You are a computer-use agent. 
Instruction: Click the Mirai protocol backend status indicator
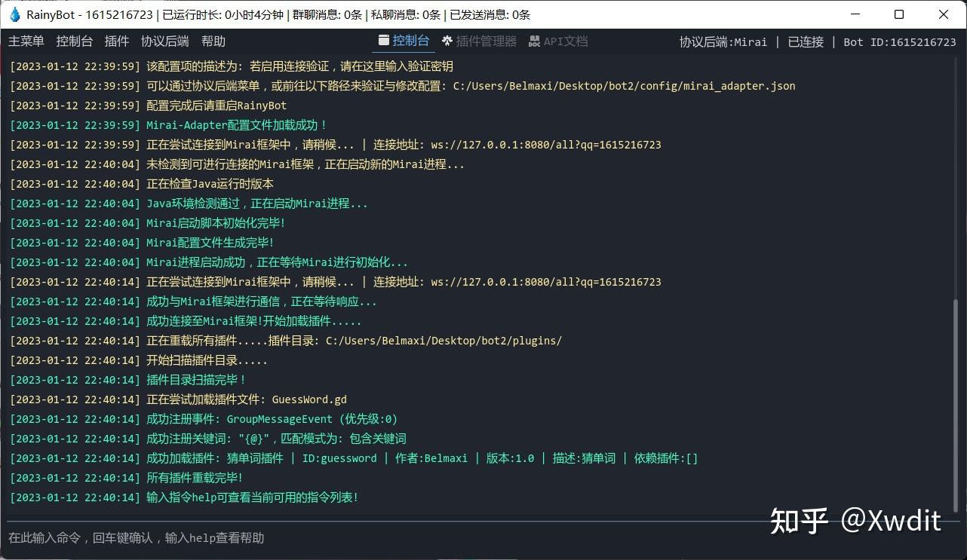pyautogui.click(x=723, y=41)
